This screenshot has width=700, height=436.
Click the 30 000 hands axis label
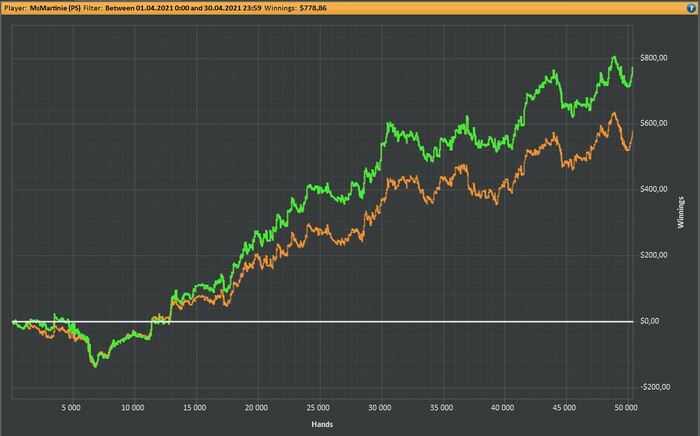click(x=379, y=408)
